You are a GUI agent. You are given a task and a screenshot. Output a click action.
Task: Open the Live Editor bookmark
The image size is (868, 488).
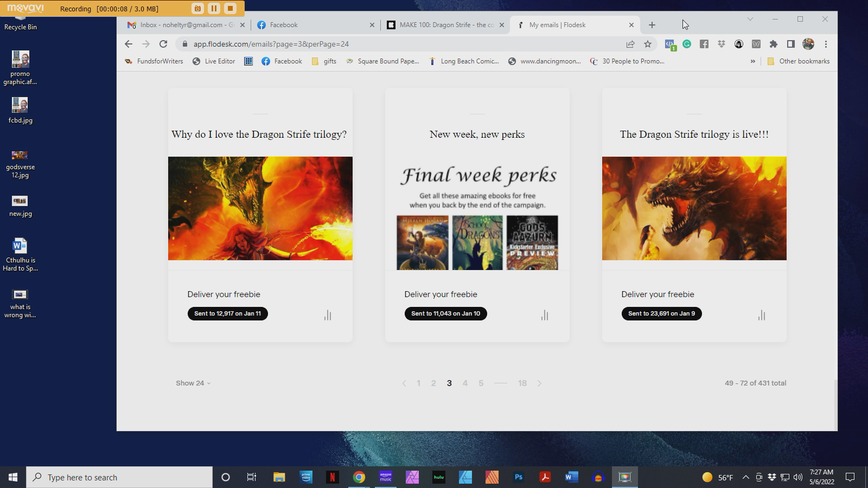(214, 61)
